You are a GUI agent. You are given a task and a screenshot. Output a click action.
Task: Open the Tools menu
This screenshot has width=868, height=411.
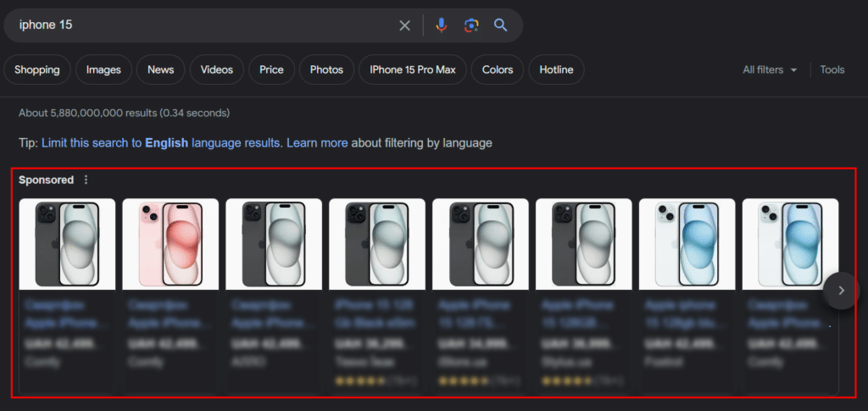point(832,69)
